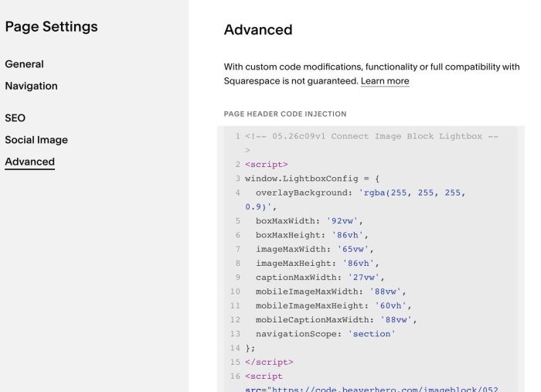The height and width of the screenshot is (392, 541).
Task: Click inside the header code injection editor
Action: point(370,259)
